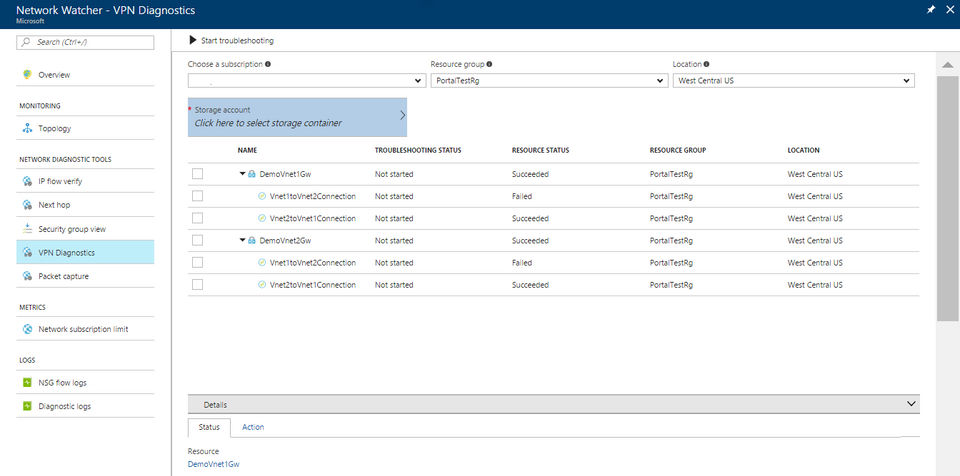Click Failed status under DemoVnet2Gw
Screen dimensions: 960x476
coord(522,263)
